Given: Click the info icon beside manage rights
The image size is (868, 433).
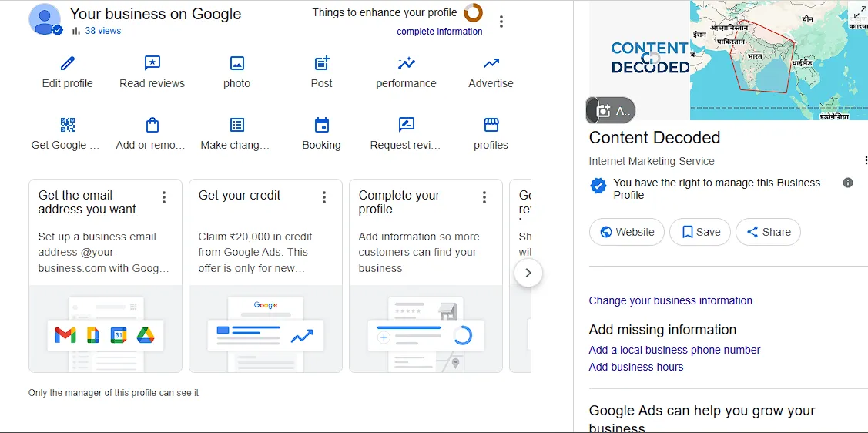Looking at the screenshot, I should (847, 183).
